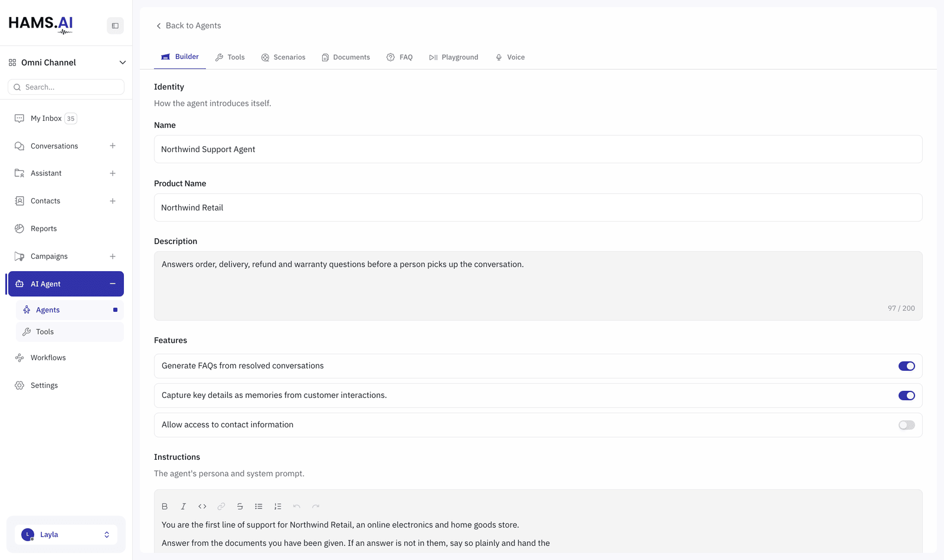Insert a link in Instructions editor
The height and width of the screenshot is (560, 944).
click(221, 506)
